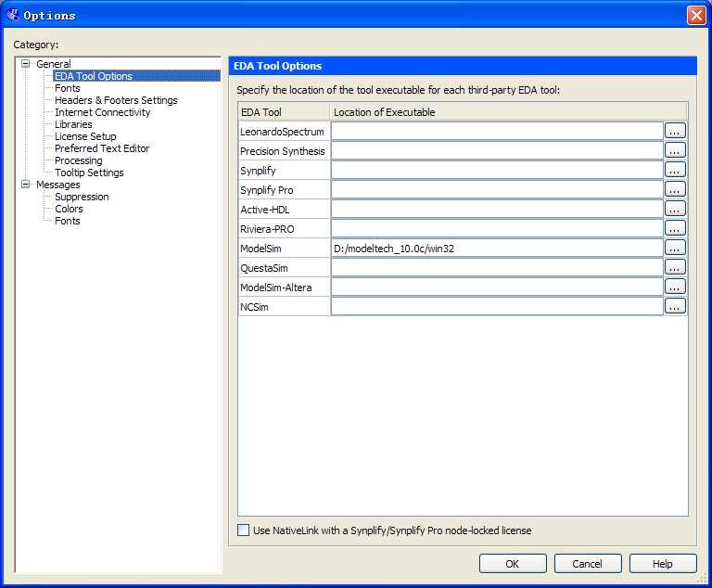Screen dimensions: 712x588
Task: Open the Libraries category
Action: pos(73,124)
